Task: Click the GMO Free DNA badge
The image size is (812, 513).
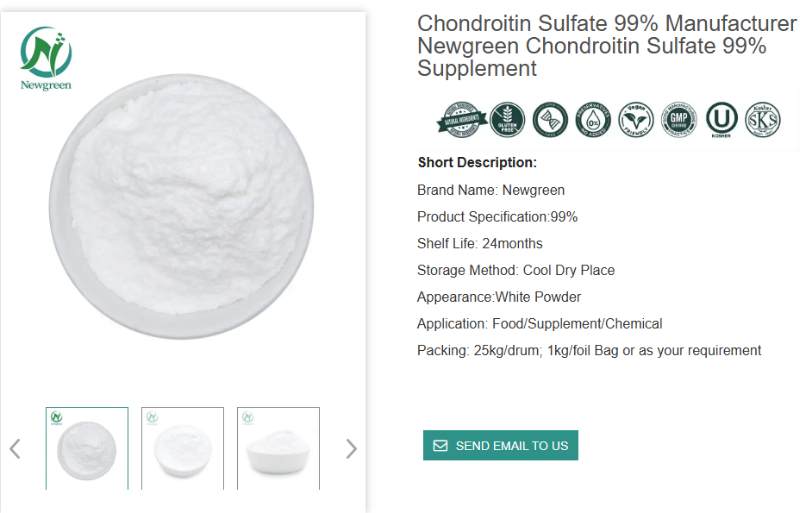Action: click(x=550, y=120)
